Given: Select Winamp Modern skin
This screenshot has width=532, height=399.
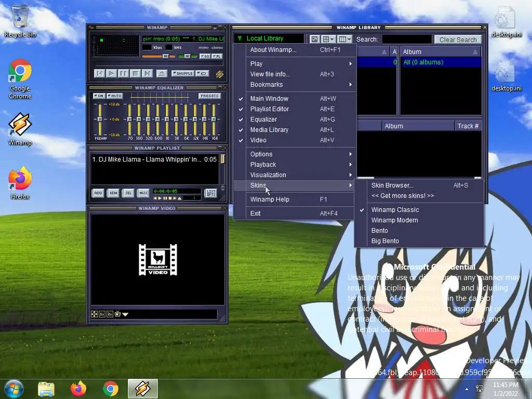Looking at the screenshot, I should [419, 220].
